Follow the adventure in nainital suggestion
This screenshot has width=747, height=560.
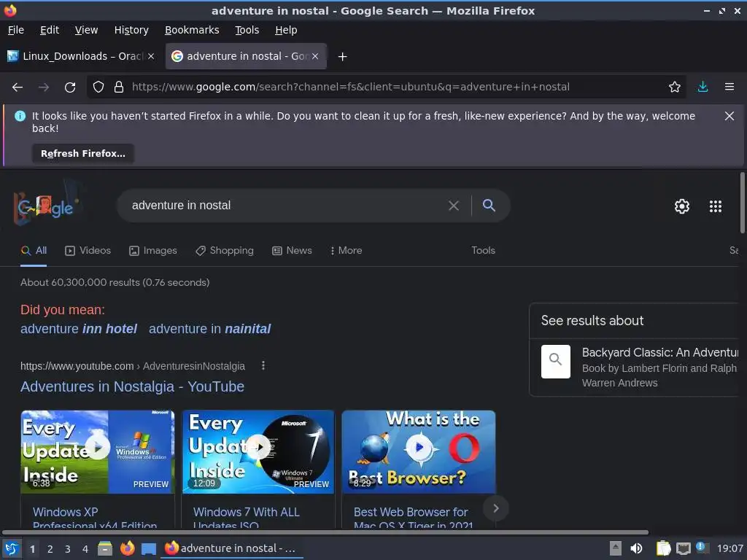209,329
